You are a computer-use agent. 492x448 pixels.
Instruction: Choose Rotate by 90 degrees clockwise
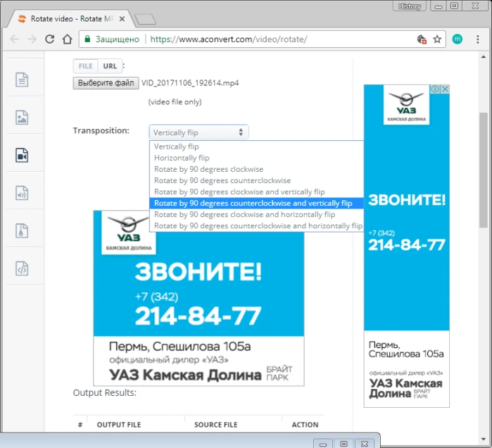tap(256, 169)
